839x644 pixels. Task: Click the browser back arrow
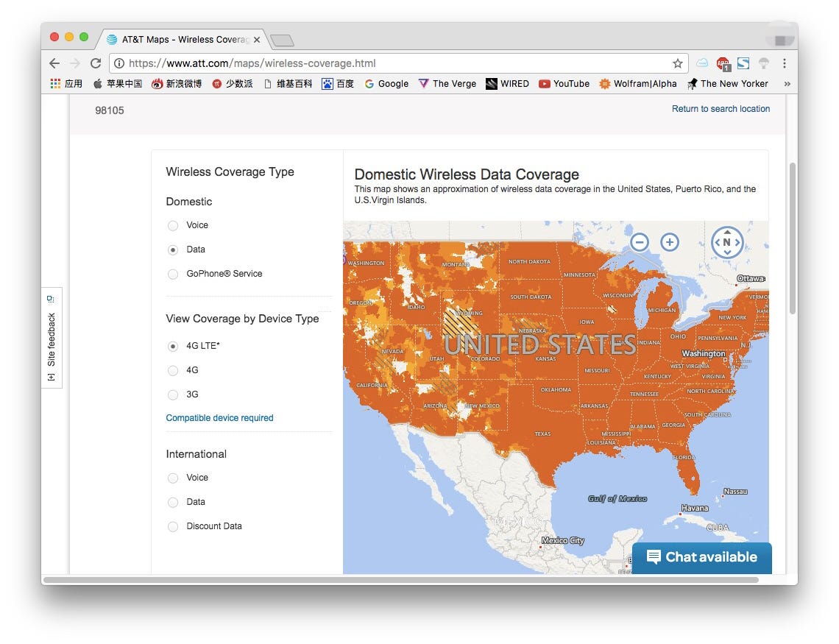tap(54, 63)
